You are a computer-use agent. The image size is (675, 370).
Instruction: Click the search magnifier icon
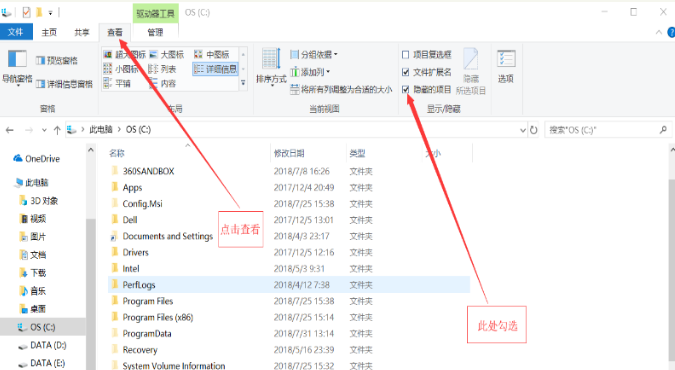[x=663, y=129]
